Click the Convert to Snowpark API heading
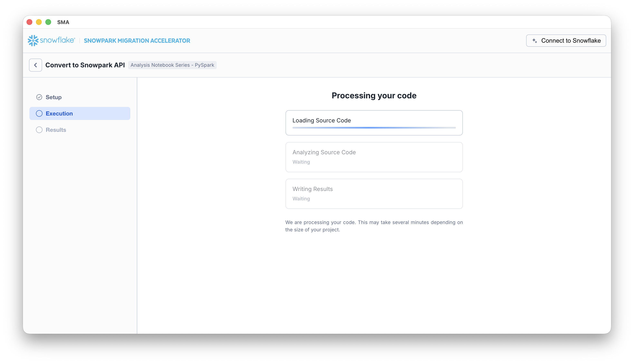 pos(85,65)
